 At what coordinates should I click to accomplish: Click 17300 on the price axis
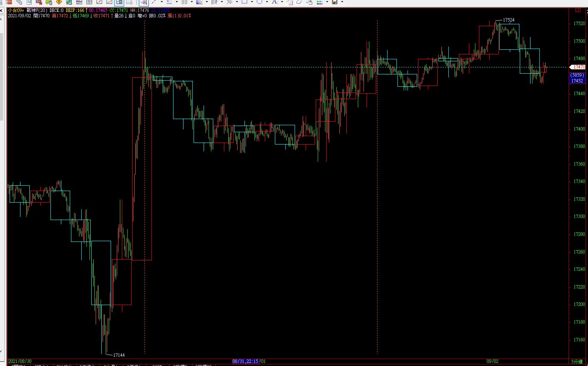pyautogui.click(x=579, y=217)
